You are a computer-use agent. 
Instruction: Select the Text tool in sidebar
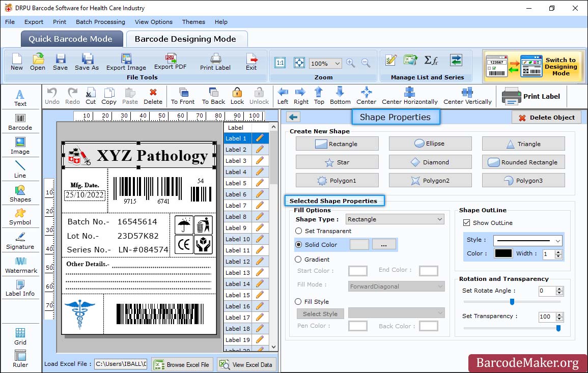coord(20,98)
